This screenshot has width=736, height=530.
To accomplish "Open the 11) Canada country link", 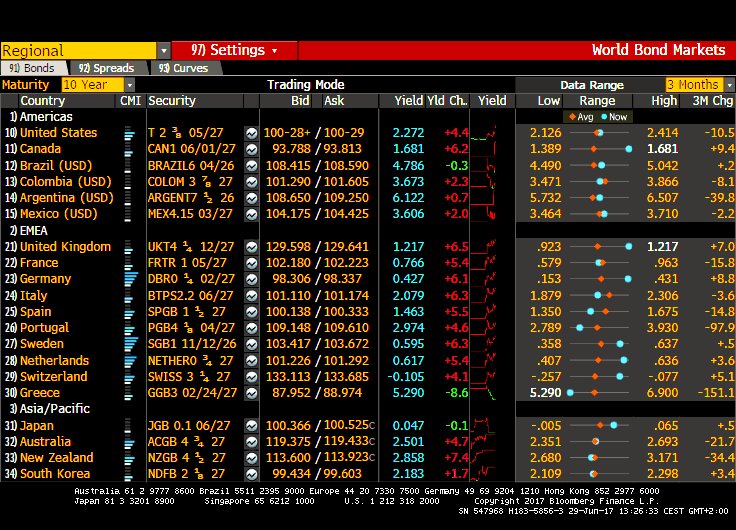I will [33, 149].
